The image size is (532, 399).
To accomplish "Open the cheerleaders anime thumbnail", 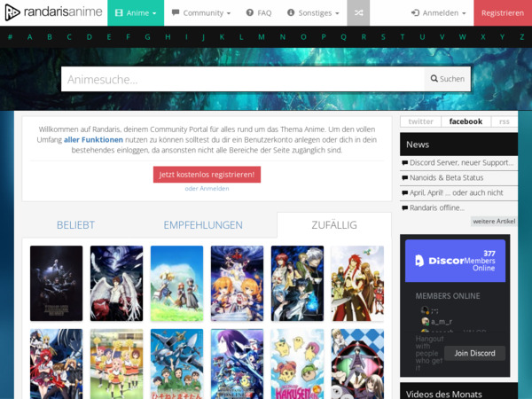I will tap(116, 364).
